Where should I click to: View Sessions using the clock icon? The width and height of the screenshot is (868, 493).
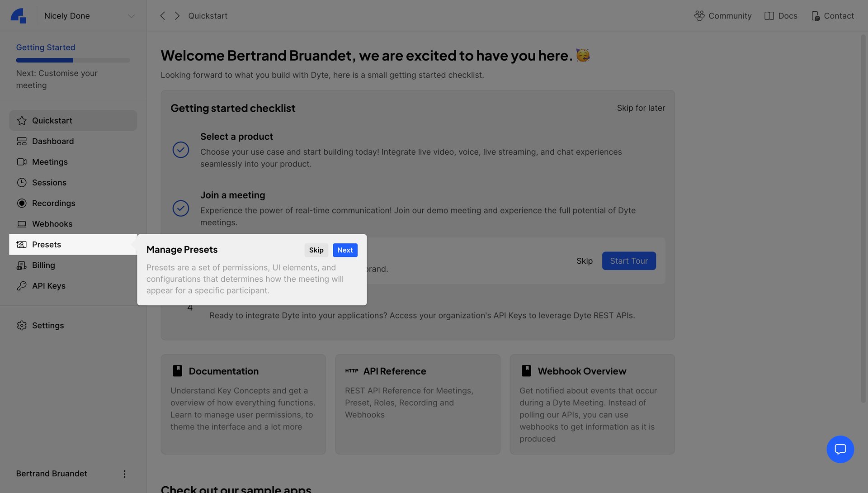(x=49, y=182)
